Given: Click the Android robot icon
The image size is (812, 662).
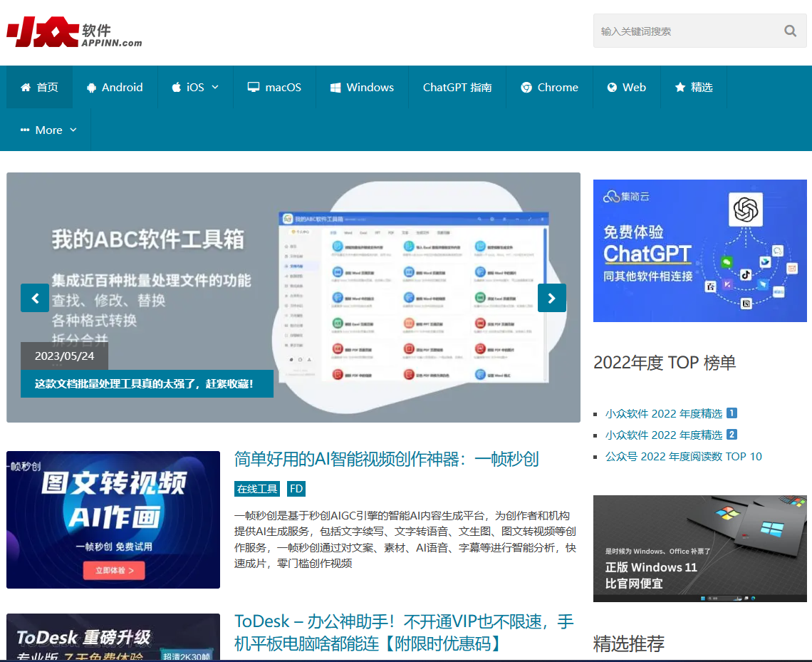Looking at the screenshot, I should pyautogui.click(x=92, y=88).
